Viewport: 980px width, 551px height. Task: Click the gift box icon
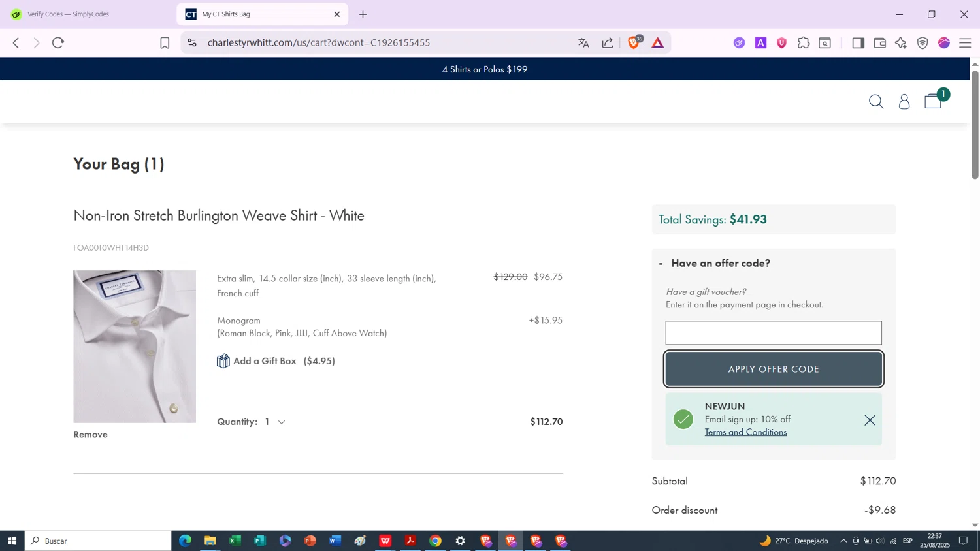[223, 361]
